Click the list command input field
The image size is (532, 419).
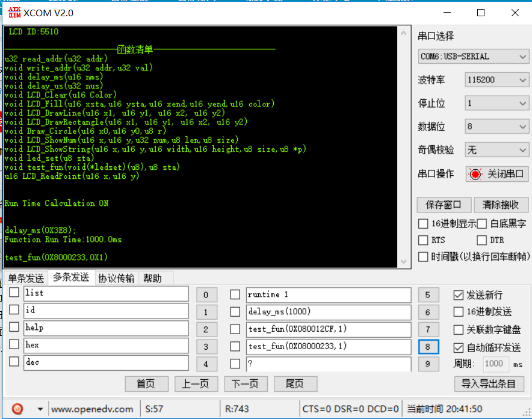click(x=106, y=293)
